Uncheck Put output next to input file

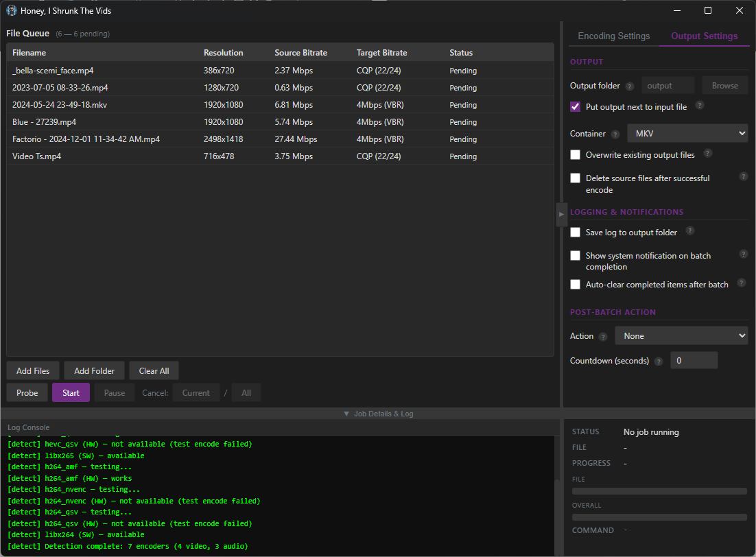coord(576,107)
